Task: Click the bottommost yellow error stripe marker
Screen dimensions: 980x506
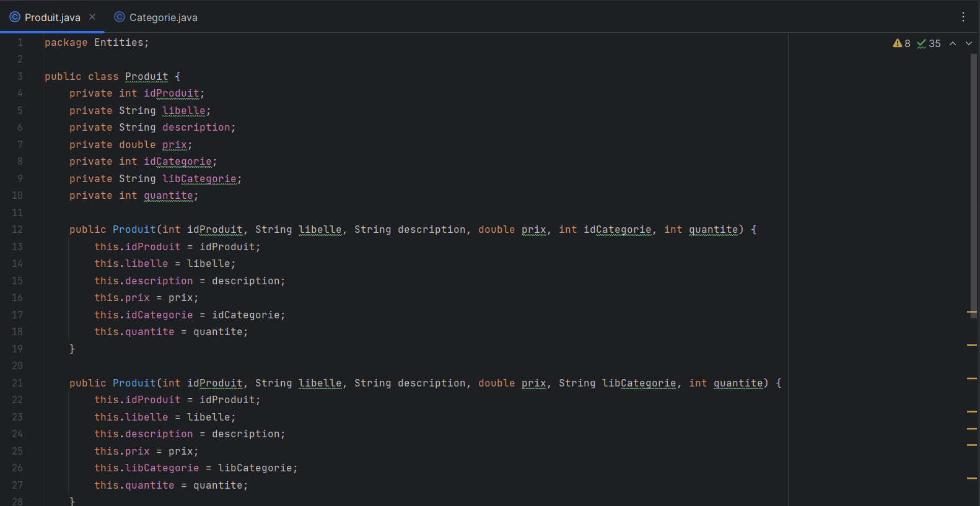Action: 971,478
